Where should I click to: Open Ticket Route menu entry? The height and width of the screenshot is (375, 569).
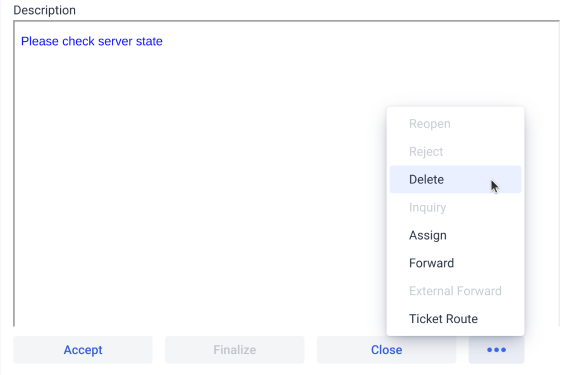[455, 319]
